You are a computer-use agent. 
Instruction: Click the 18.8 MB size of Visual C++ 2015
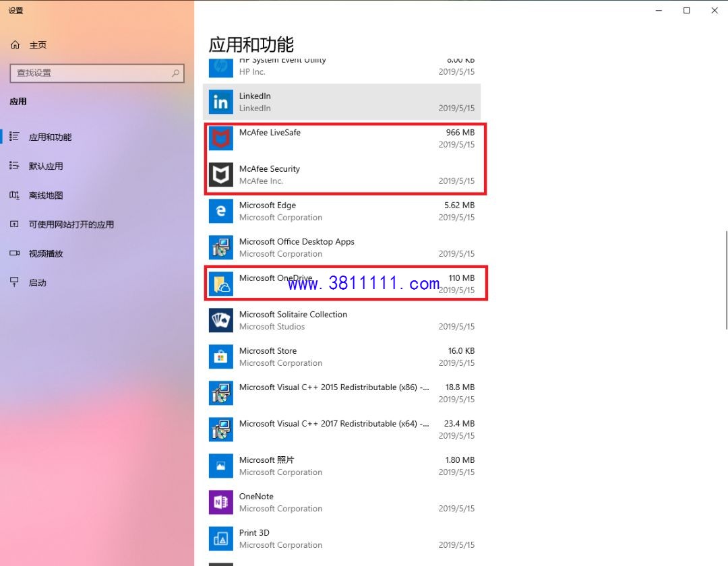point(460,387)
